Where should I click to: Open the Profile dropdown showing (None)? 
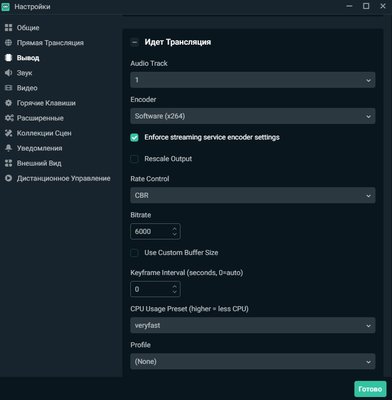(253, 361)
